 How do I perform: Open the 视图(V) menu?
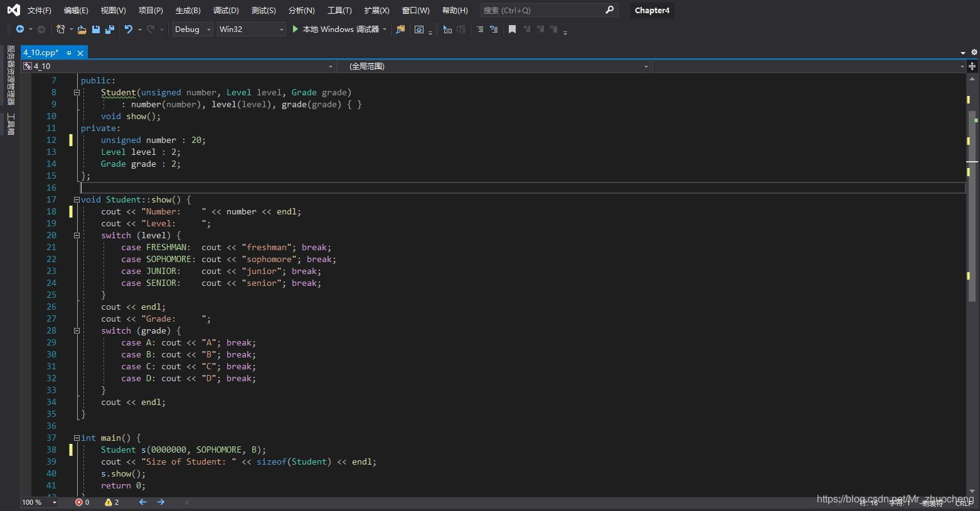click(113, 10)
